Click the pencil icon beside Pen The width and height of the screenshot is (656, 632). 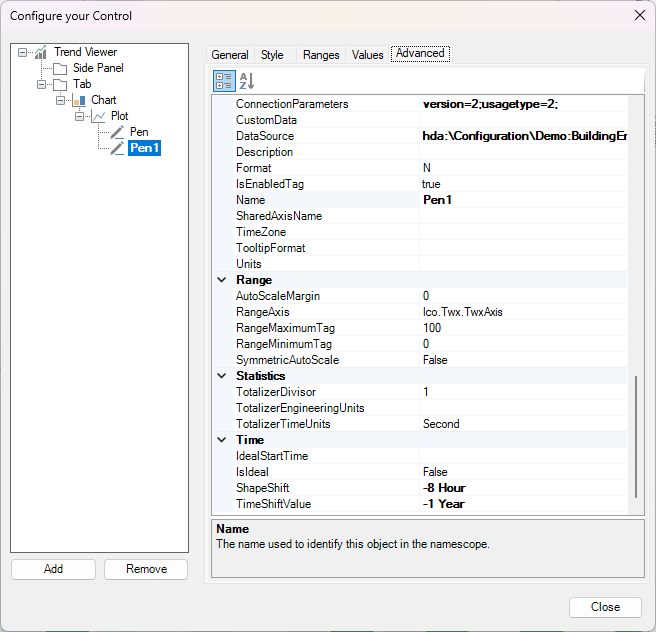[117, 132]
